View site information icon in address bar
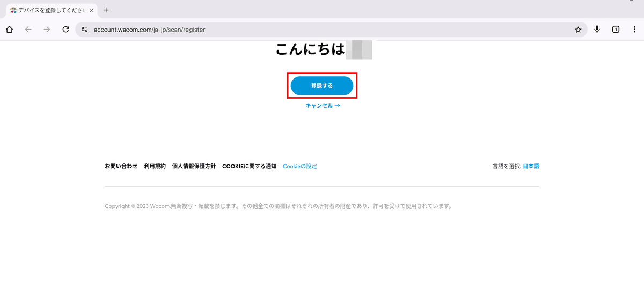This screenshot has height=308, width=644. (85, 30)
